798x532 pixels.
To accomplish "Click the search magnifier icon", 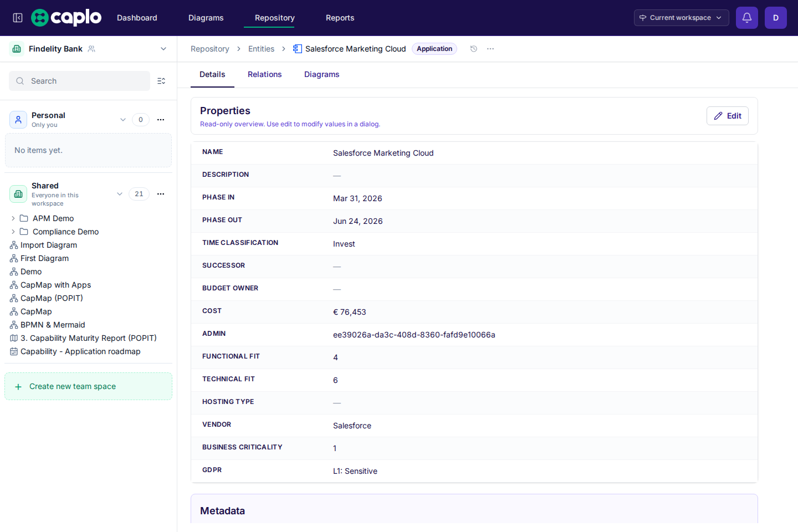I will coord(20,81).
